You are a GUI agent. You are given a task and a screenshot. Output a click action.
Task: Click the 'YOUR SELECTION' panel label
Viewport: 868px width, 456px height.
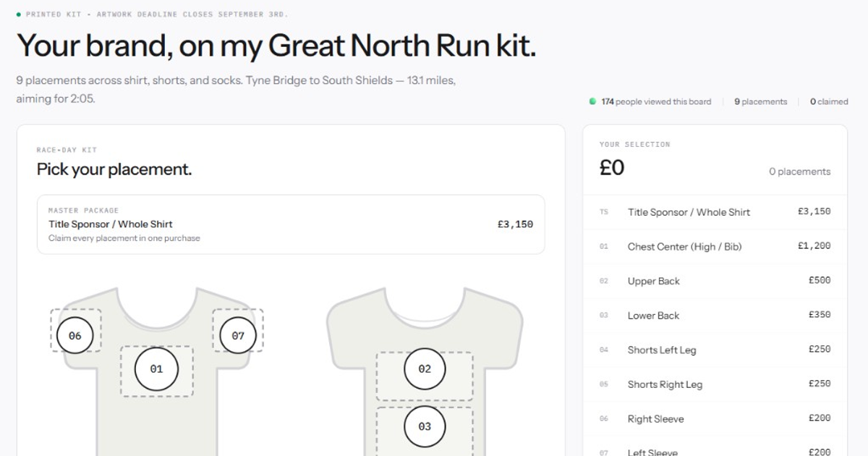(x=635, y=145)
